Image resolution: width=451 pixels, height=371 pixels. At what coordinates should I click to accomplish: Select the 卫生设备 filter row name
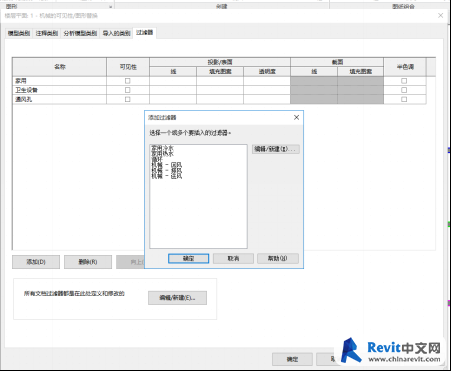pos(60,90)
